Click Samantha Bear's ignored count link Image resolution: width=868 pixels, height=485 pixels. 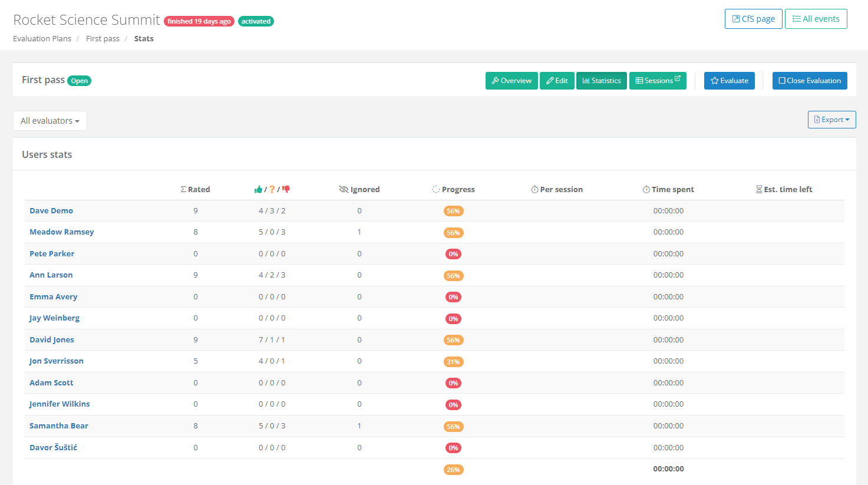(x=359, y=425)
